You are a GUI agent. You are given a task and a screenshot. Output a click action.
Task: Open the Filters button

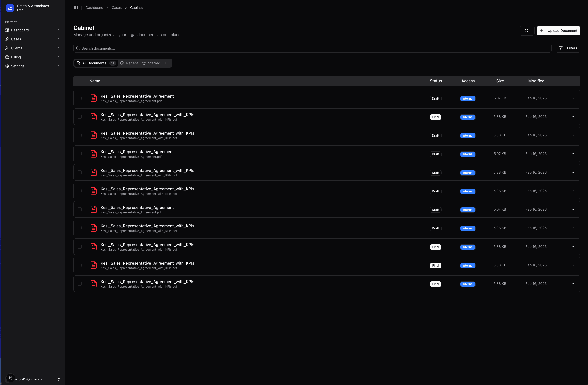click(568, 48)
